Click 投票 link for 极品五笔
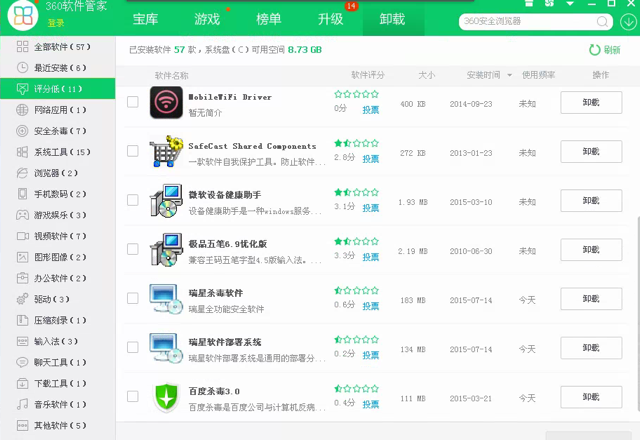 pyautogui.click(x=371, y=257)
